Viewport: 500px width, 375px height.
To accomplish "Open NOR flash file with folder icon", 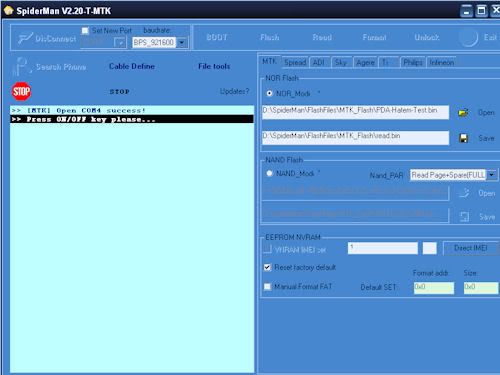I will 463,113.
